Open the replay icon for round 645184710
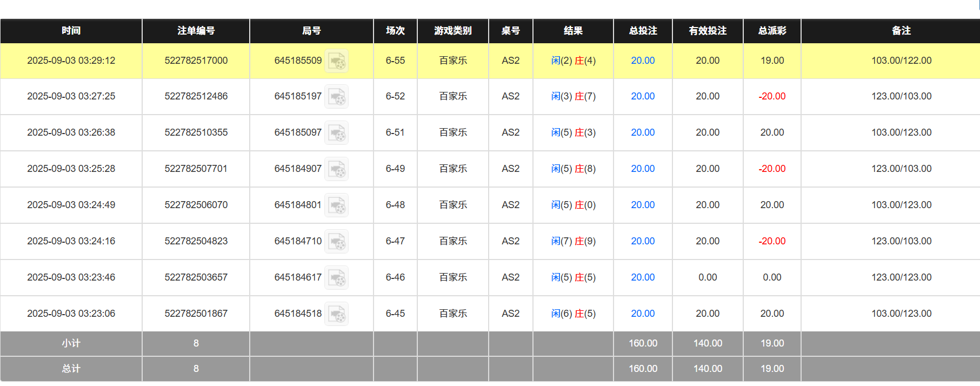Screen dimensions: 980x386 click(337, 242)
